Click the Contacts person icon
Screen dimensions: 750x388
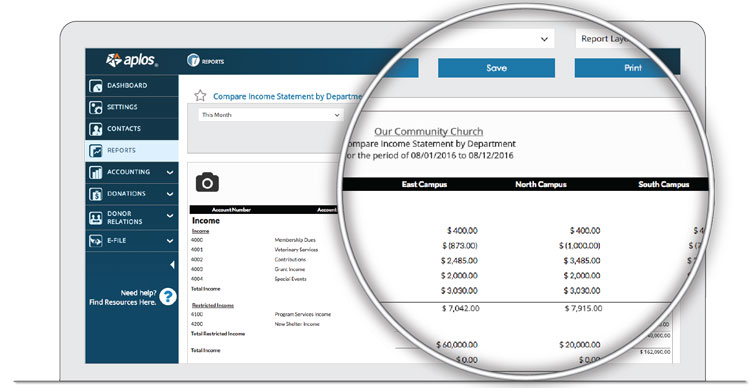96,129
